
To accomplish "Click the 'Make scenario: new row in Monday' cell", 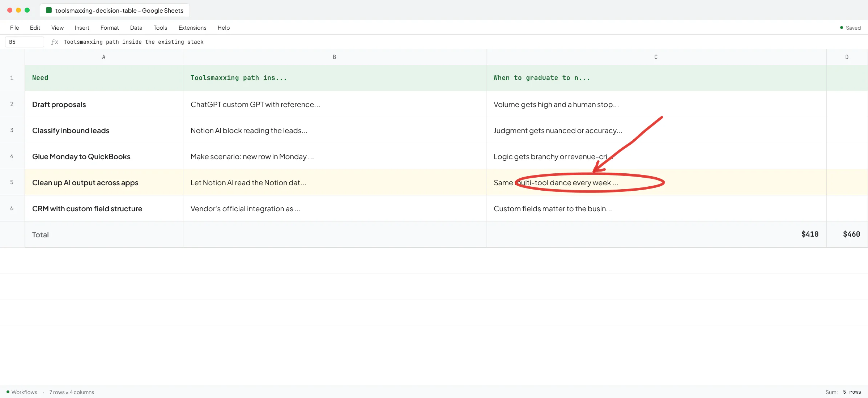I will pos(335,156).
